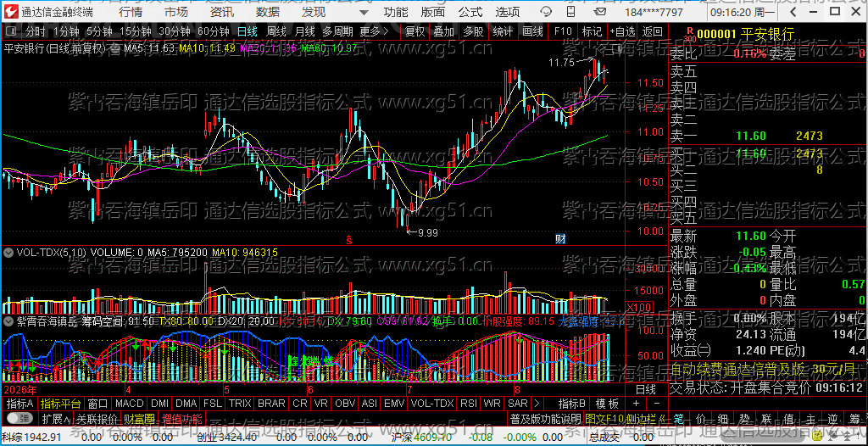Open the dropdown arrow after 发现 menu
The image size is (868, 446).
363,13
